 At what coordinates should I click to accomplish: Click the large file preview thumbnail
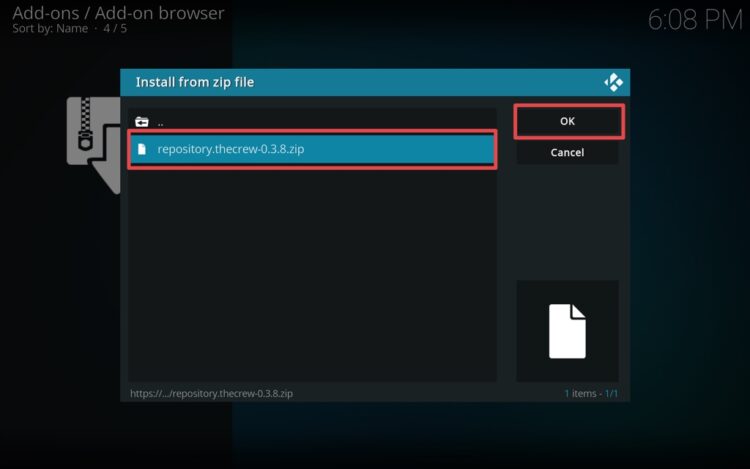click(567, 331)
